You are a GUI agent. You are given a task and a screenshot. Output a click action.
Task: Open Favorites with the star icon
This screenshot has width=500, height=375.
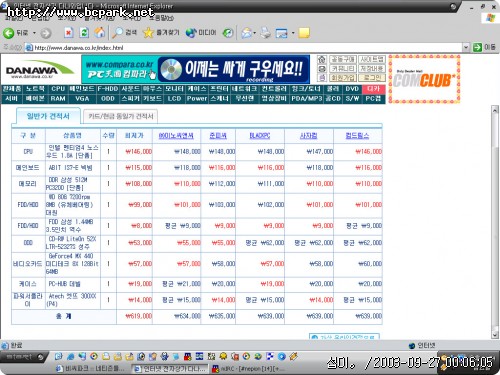tap(148, 33)
